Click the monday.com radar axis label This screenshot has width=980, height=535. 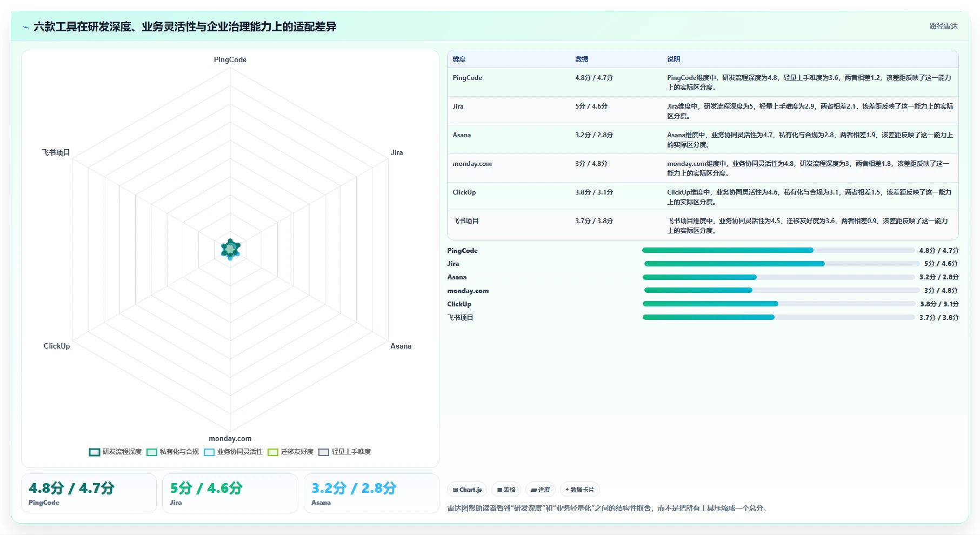point(230,439)
